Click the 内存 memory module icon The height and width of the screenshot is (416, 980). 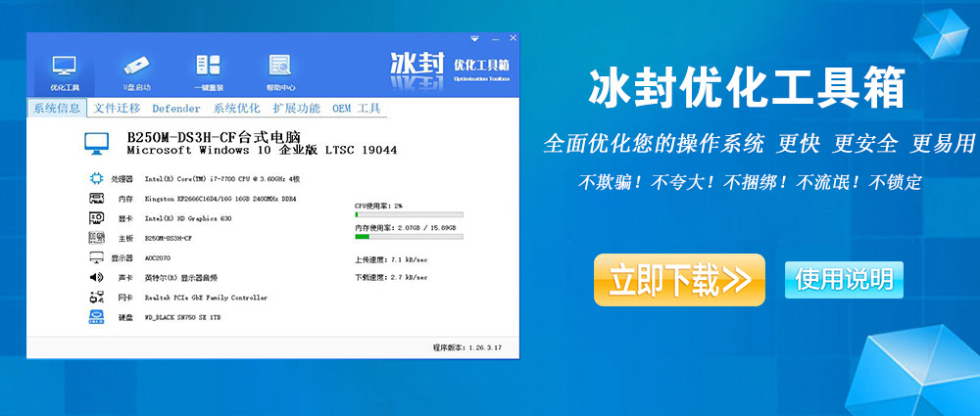pyautogui.click(x=97, y=199)
